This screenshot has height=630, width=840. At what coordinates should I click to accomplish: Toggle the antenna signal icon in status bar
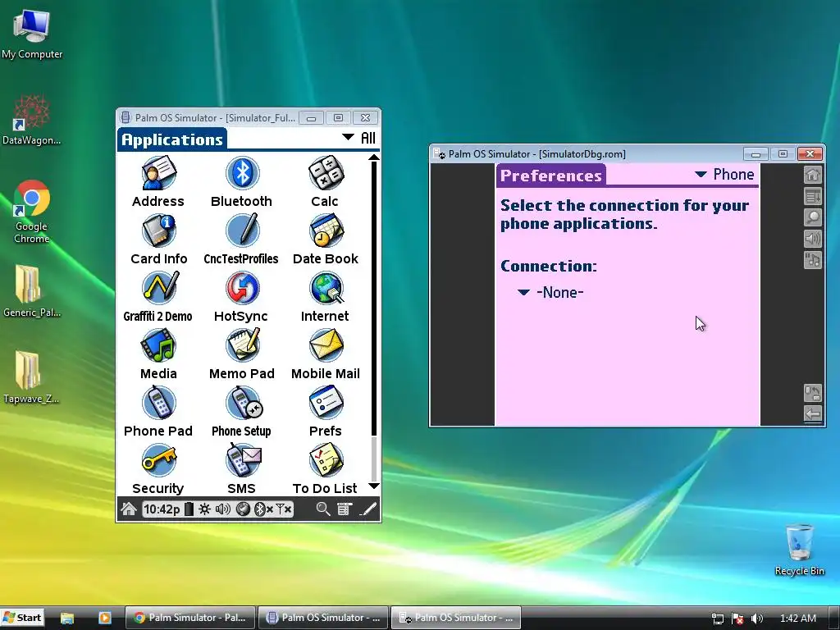pos(283,509)
